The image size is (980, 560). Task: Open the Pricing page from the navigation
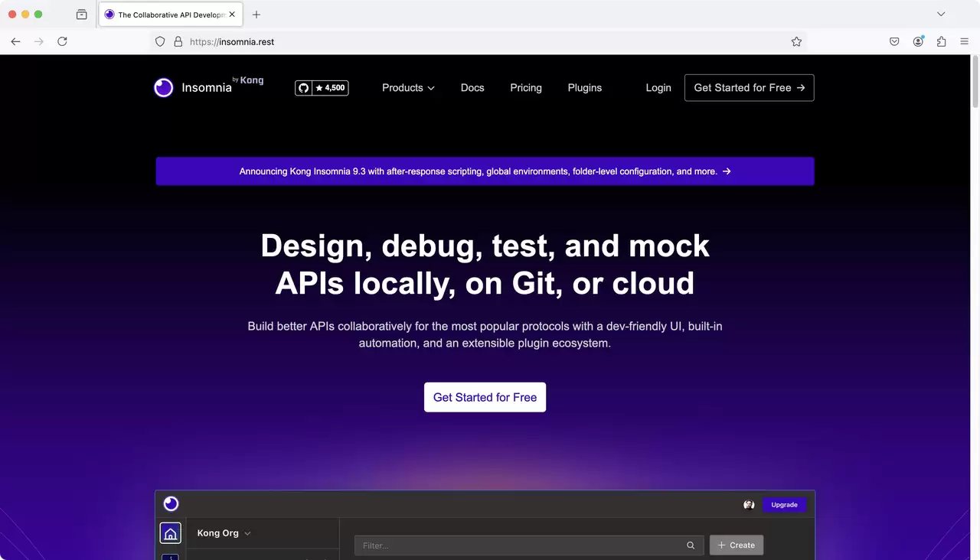pos(526,88)
